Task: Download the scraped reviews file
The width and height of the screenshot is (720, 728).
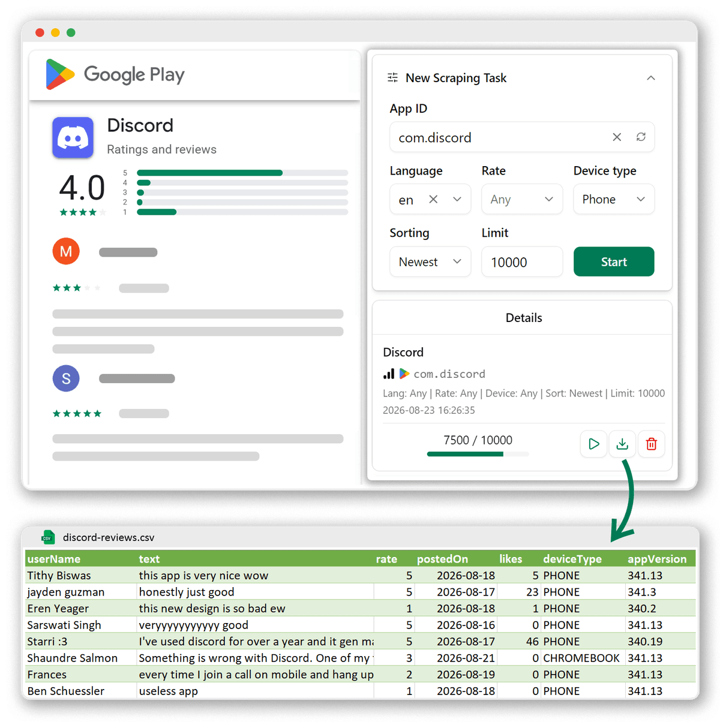Action: tap(622, 444)
